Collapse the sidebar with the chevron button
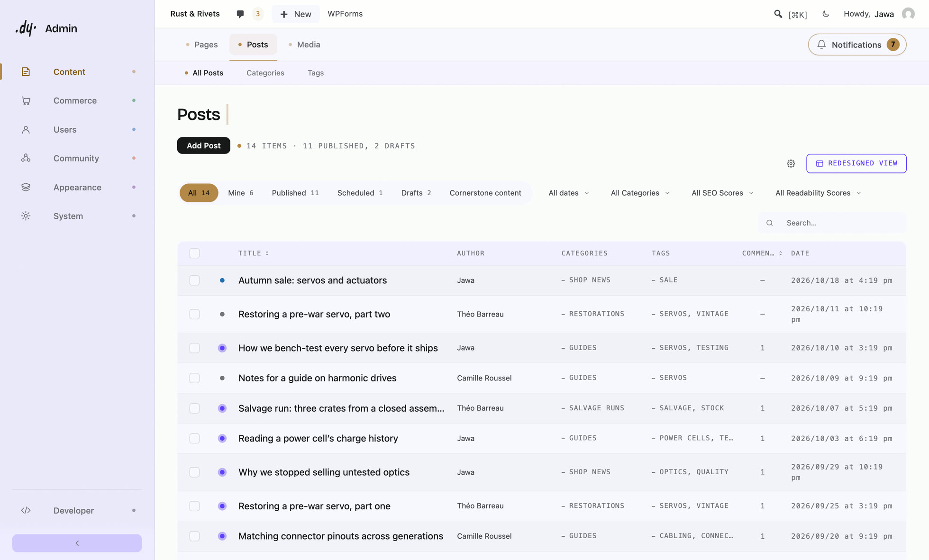The image size is (929, 560). tap(77, 543)
